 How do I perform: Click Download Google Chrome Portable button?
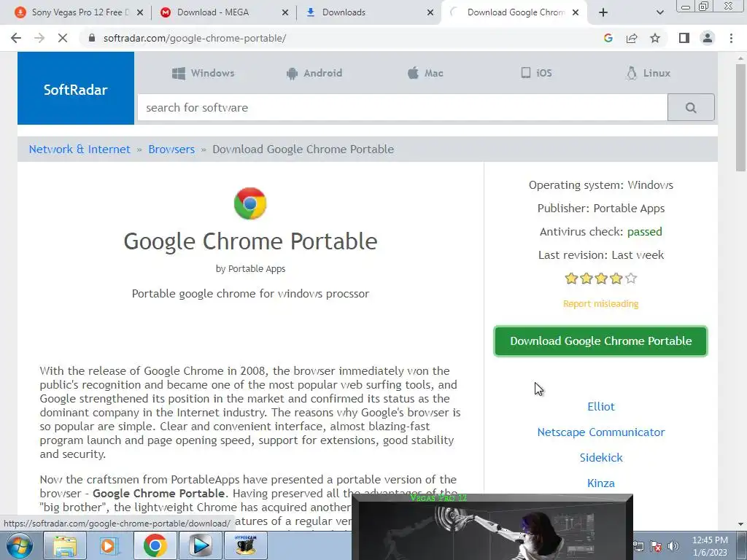pos(601,341)
